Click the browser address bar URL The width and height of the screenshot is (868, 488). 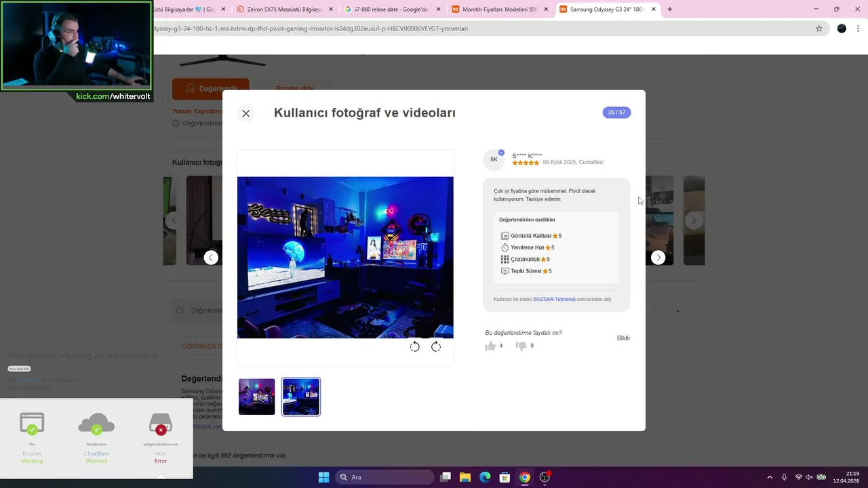click(x=311, y=28)
